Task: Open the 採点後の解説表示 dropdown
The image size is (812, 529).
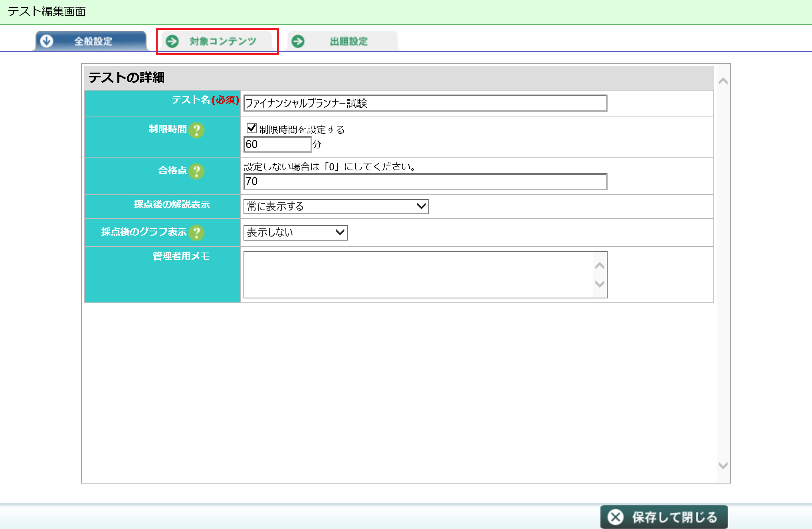Action: (336, 207)
